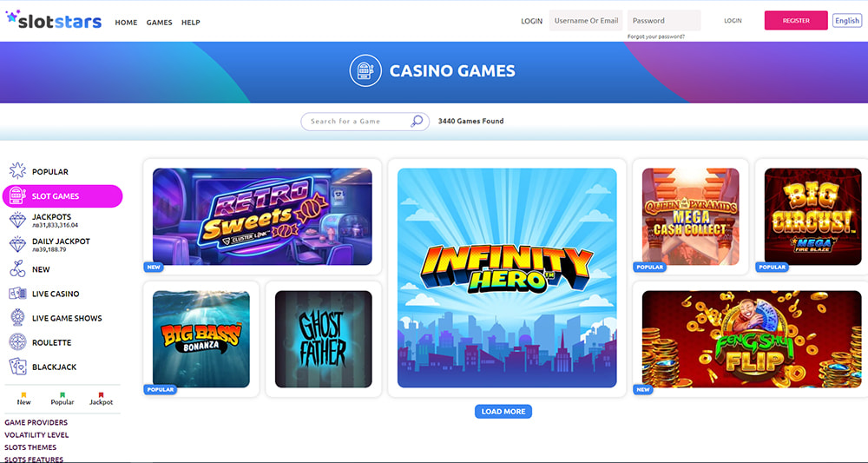Open the Games menu item
Viewport: 868px width, 463px height.
(x=159, y=23)
